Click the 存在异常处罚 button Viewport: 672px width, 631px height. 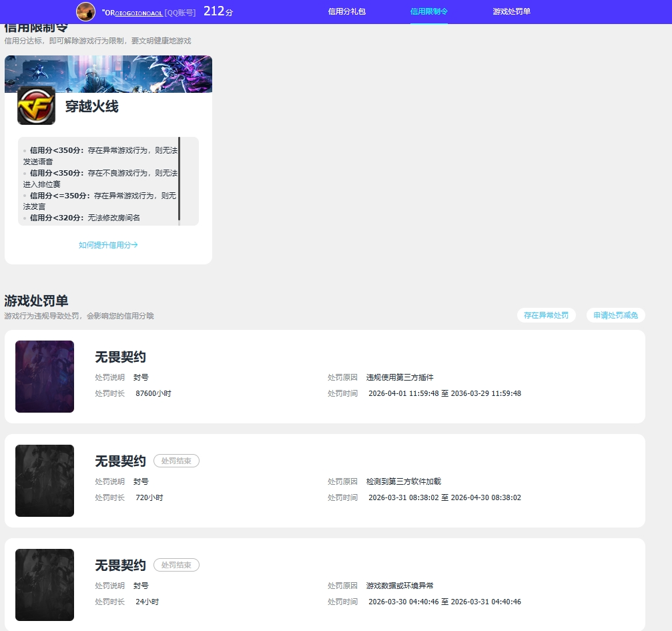pyautogui.click(x=546, y=315)
